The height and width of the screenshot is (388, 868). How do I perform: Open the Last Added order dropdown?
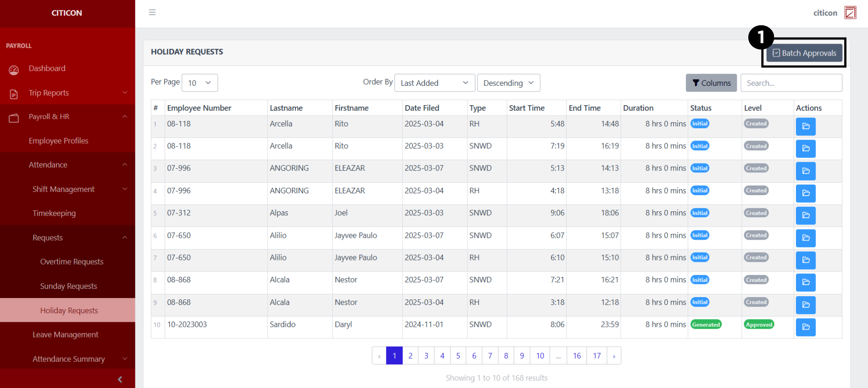pyautogui.click(x=434, y=83)
